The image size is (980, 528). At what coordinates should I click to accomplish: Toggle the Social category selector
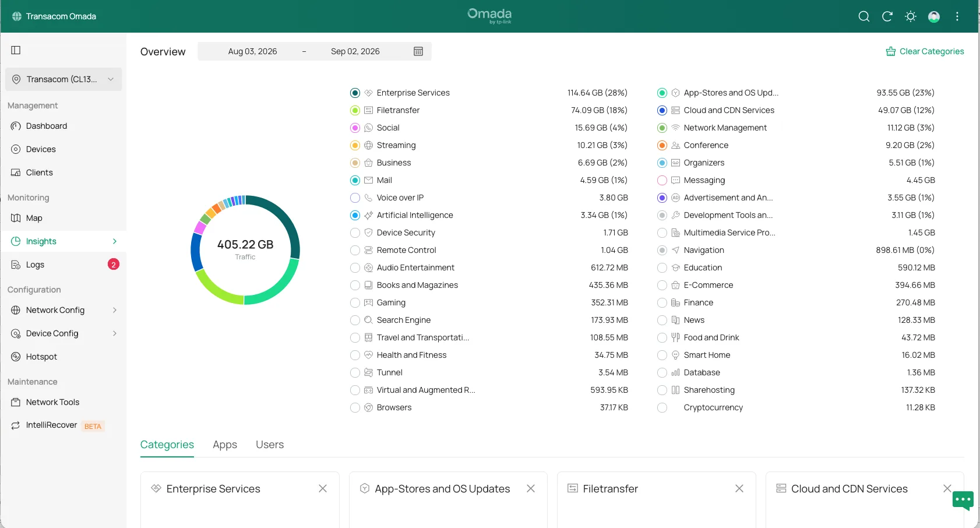click(355, 128)
